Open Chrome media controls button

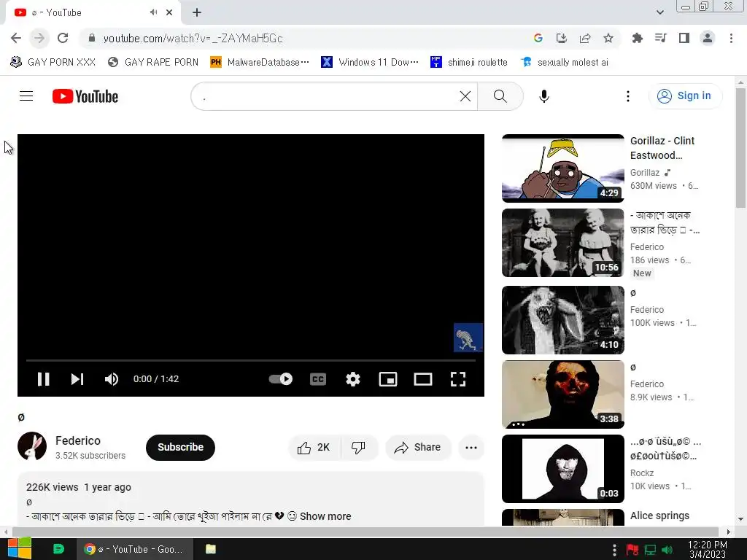[661, 38]
